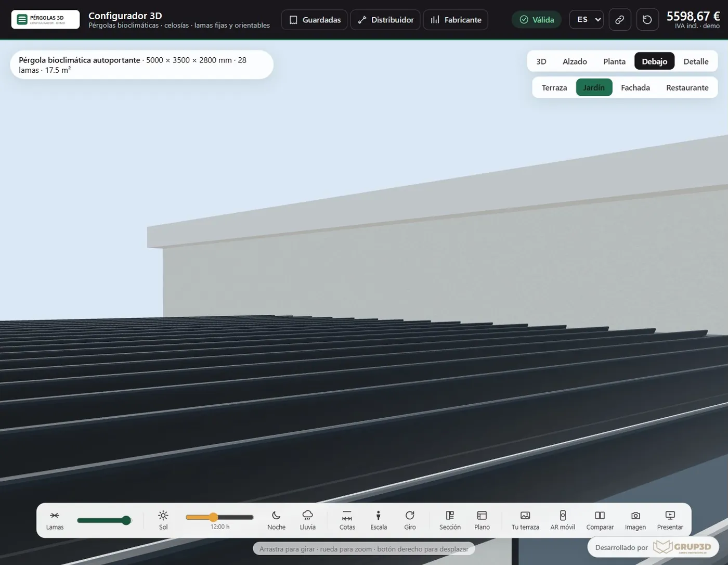Click the 5598,67 € price total
Viewport: 728px width, 565px height.
click(x=693, y=17)
